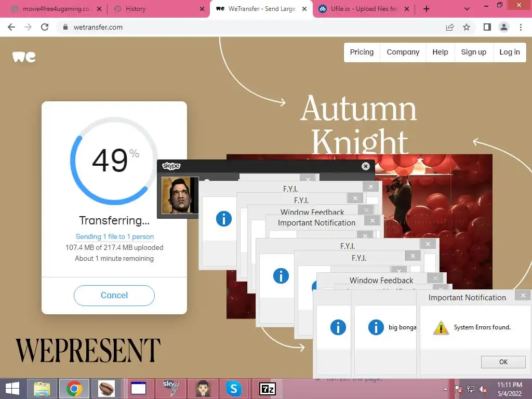Viewport: 532px width, 399px height.
Task: Switch to Ufile.io upload tab
Action: [364, 9]
